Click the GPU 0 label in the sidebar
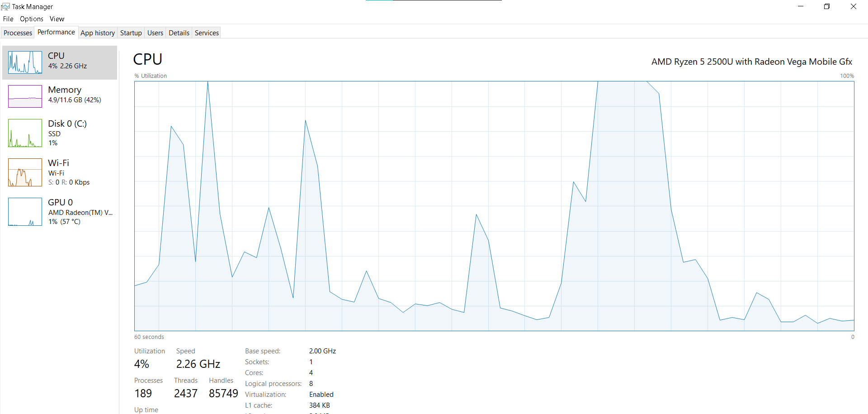This screenshot has width=868, height=414. tap(61, 202)
